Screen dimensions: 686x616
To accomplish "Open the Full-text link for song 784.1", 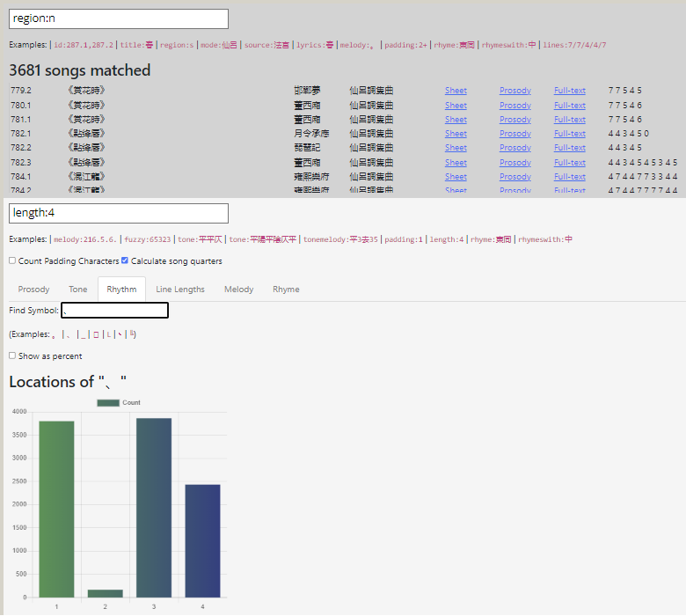I will point(569,177).
